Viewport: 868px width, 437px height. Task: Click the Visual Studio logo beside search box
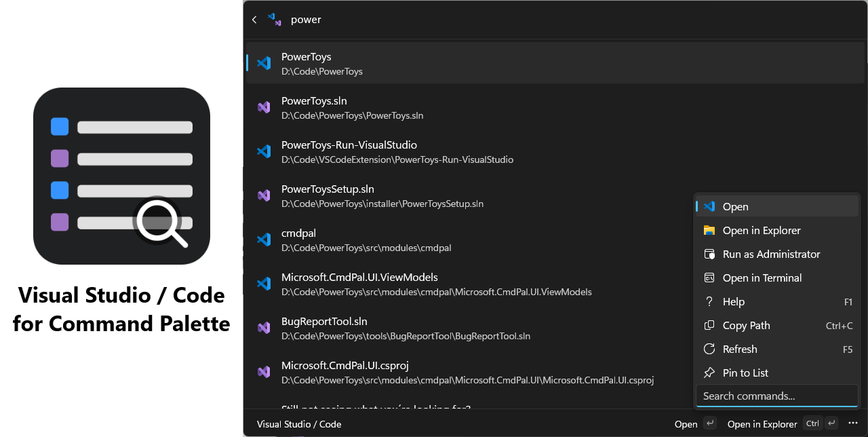point(275,20)
